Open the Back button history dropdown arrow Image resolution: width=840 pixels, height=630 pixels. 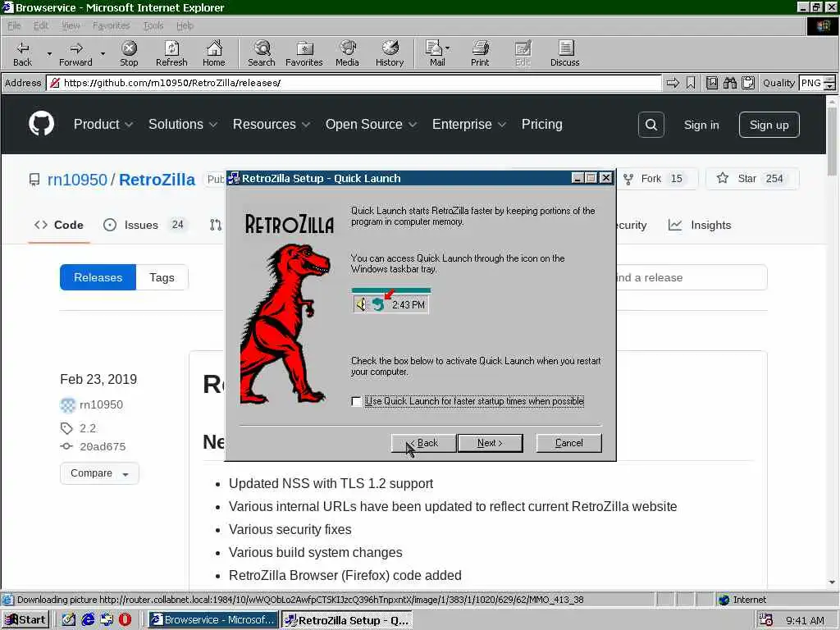tap(49, 53)
